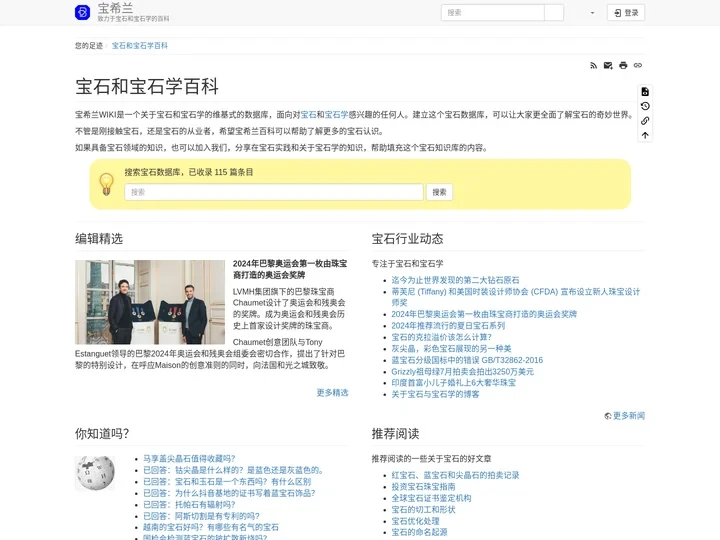The image size is (720, 540).
Task: Follow the 宝石 link in the intro paragraph
Action: click(x=309, y=114)
